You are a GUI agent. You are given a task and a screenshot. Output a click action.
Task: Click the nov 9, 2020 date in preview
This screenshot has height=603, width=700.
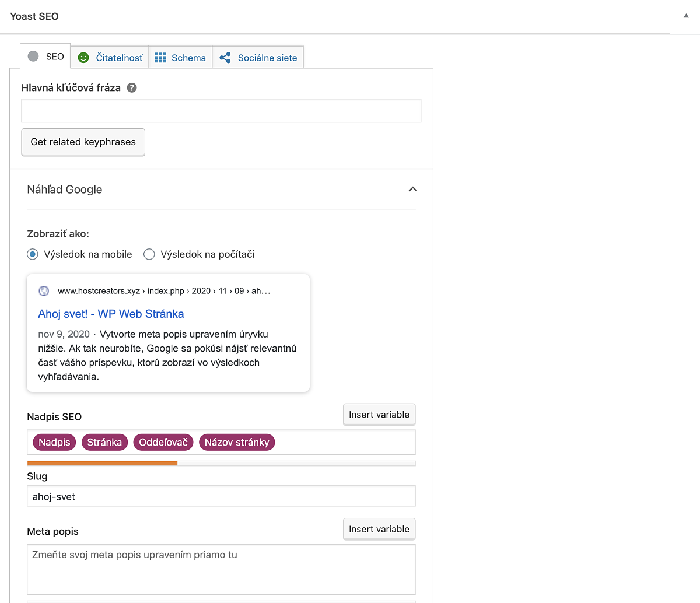(x=64, y=334)
